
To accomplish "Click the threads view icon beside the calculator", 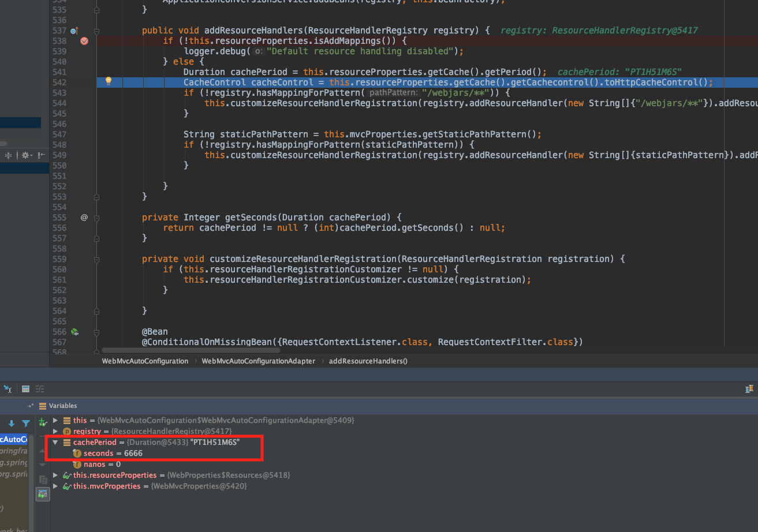I will 39,389.
